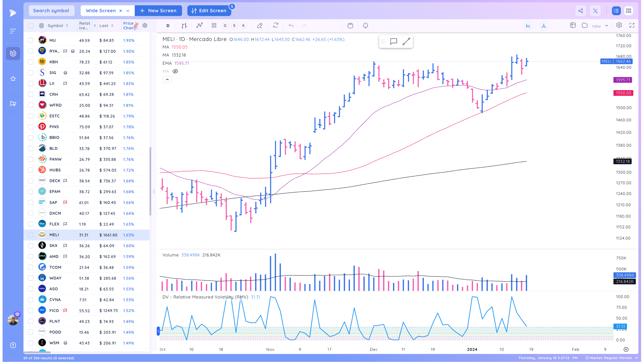The height and width of the screenshot is (362, 644).
Task: Click the Deepvue logo icon in sidebar
Action: pos(13,13)
